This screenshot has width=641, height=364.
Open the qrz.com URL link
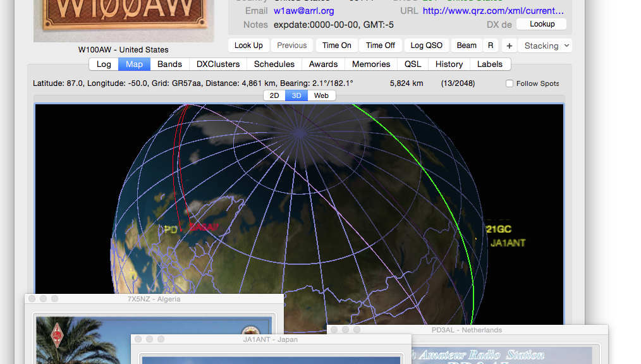[x=493, y=11]
